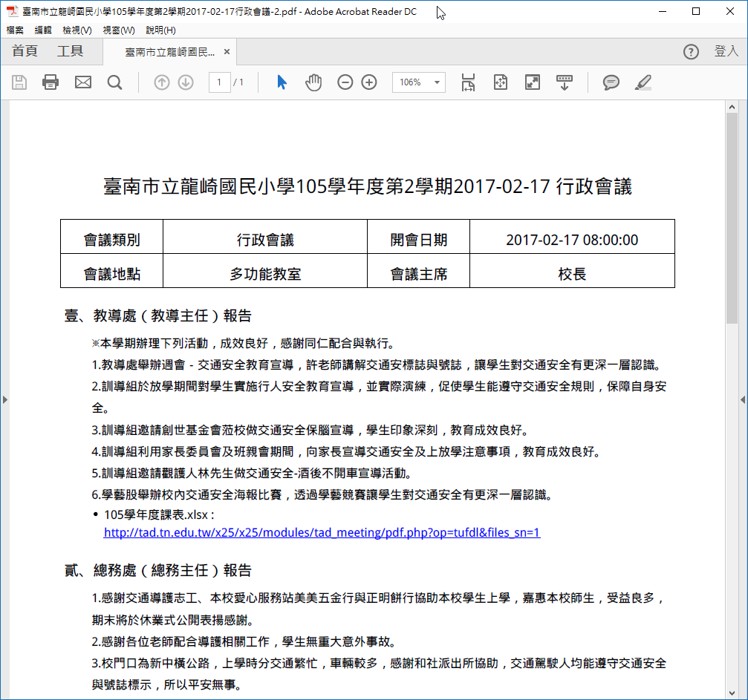
Task: Add a comment sticky note
Action: tap(611, 82)
